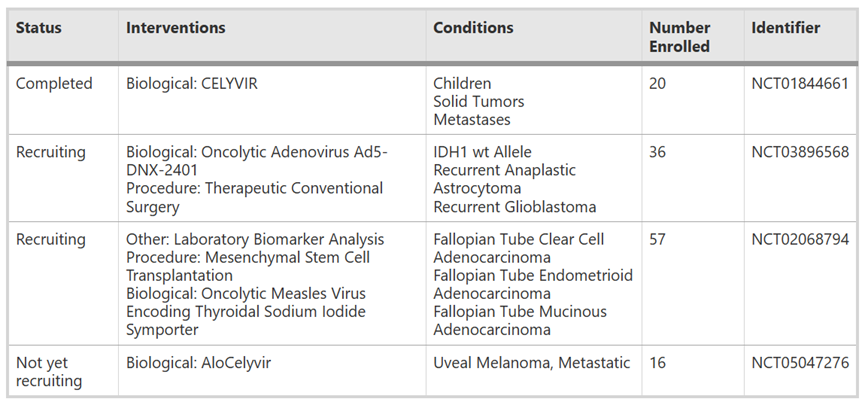Click the Uveal Melanoma, Metastatic condition

(x=531, y=363)
